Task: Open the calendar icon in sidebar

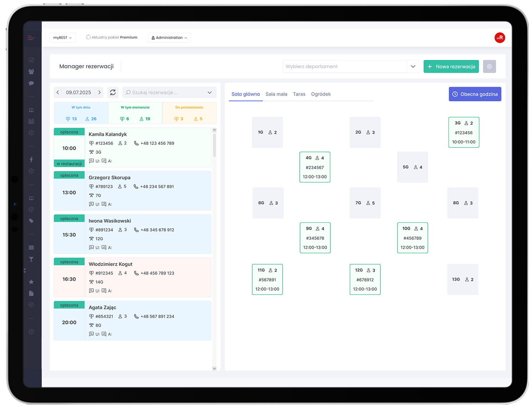Action: 31,122
